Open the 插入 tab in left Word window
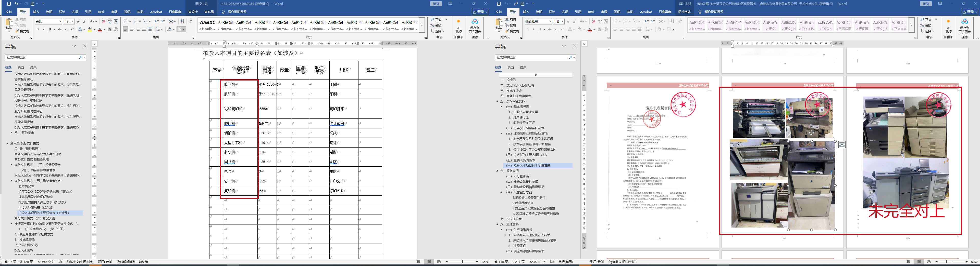This screenshot has height=266, width=980. [x=36, y=12]
